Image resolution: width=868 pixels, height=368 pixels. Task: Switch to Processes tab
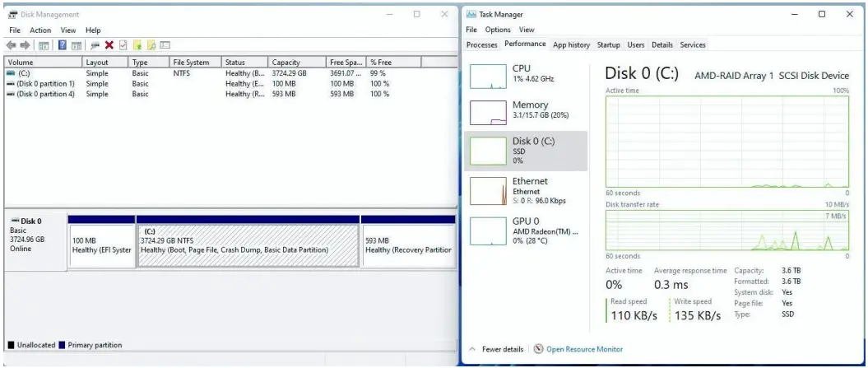click(481, 45)
